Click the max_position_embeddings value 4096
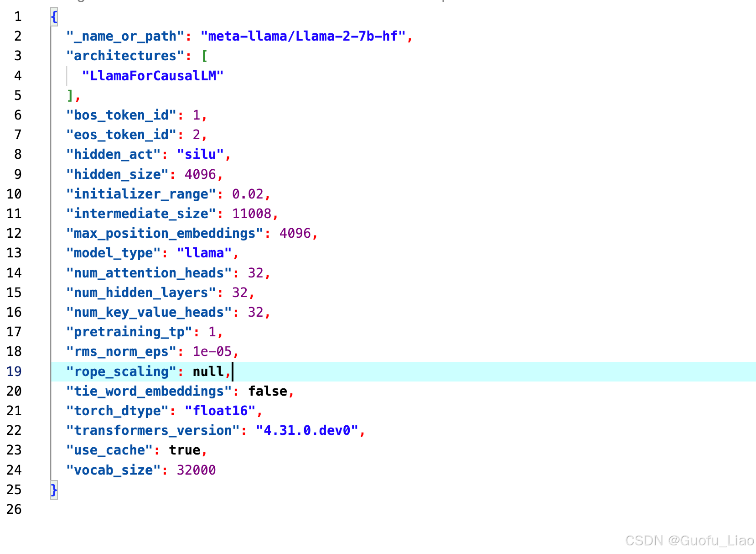Screen dimensions: 756x554 pos(295,233)
